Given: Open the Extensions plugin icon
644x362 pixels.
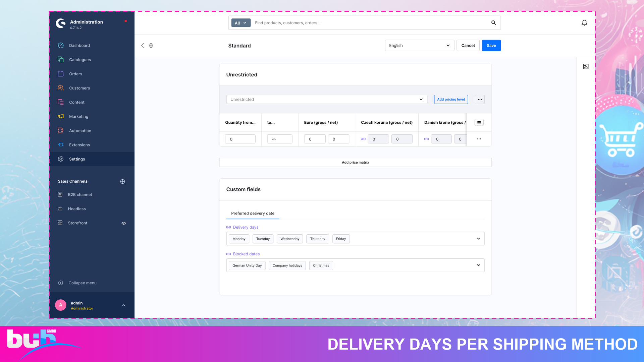Looking at the screenshot, I should 61,145.
